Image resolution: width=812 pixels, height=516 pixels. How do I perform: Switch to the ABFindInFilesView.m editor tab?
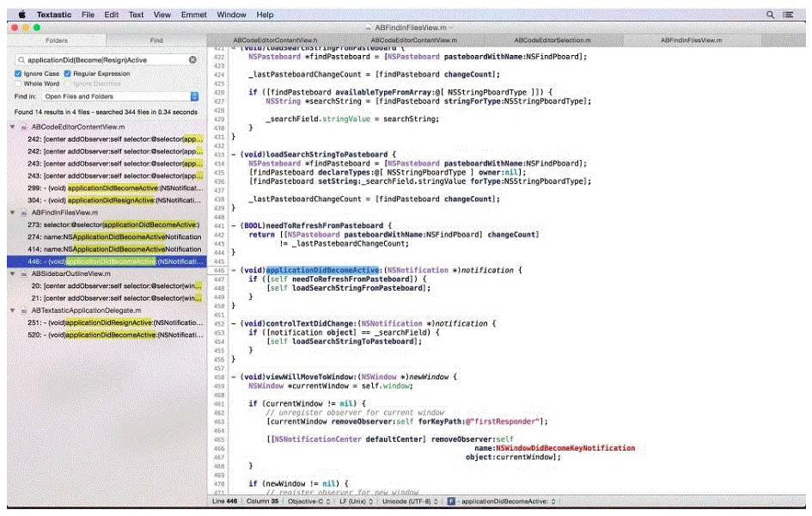(692, 40)
